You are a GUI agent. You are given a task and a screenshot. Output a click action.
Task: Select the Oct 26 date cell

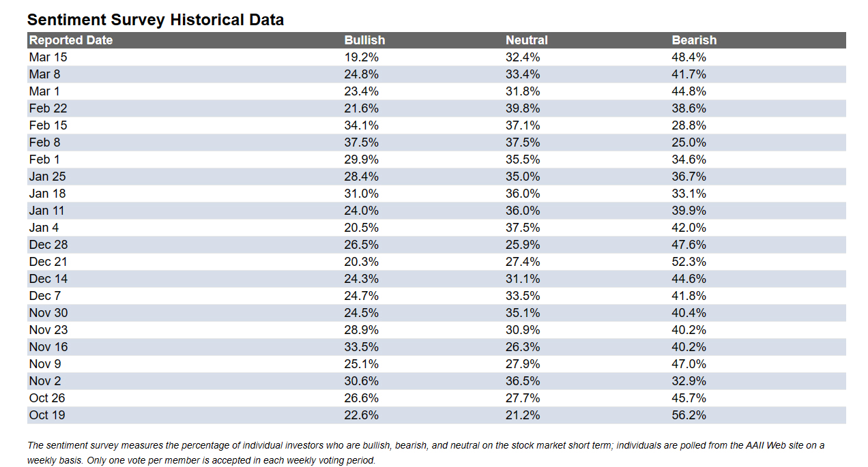47,398
